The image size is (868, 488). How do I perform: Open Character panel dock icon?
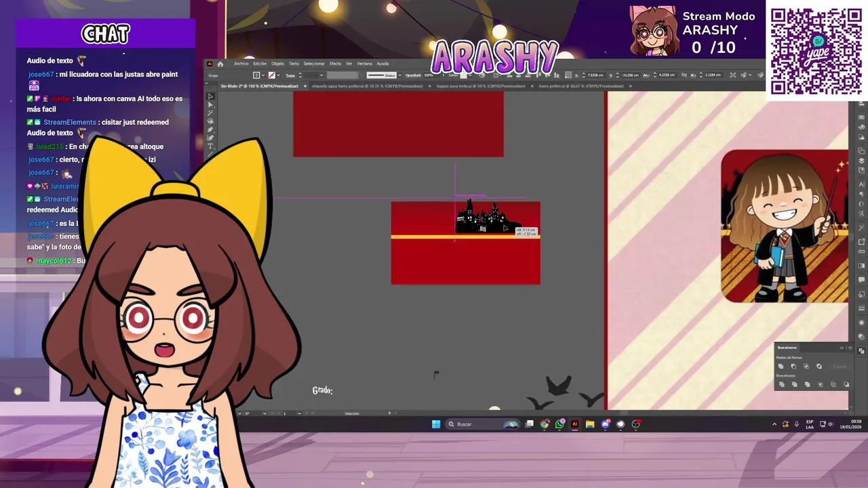pyautogui.click(x=861, y=184)
